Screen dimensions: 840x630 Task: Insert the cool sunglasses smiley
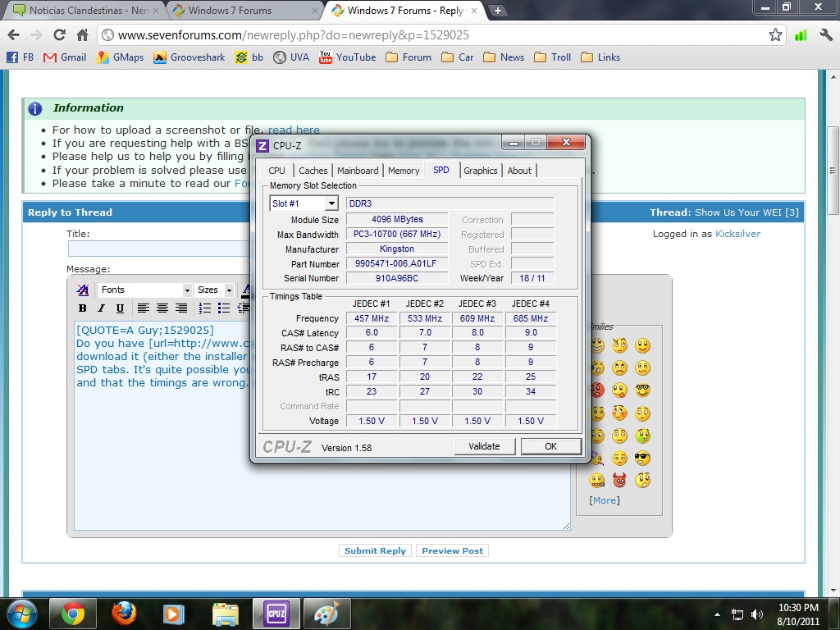pyautogui.click(x=642, y=459)
